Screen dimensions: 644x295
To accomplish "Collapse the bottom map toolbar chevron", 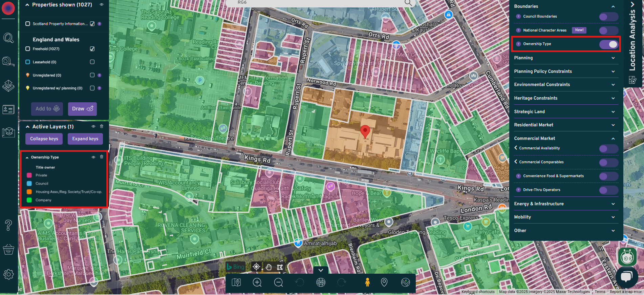I will tap(321, 270).
